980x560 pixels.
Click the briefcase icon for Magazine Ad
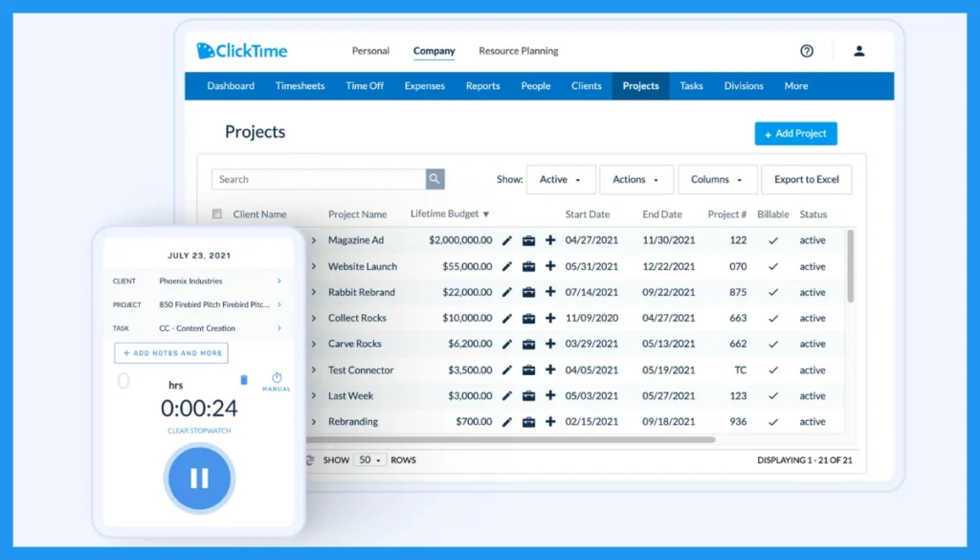point(528,240)
